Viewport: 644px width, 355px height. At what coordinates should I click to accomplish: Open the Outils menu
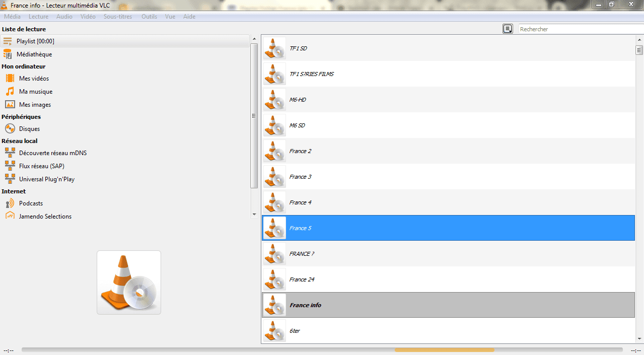150,17
